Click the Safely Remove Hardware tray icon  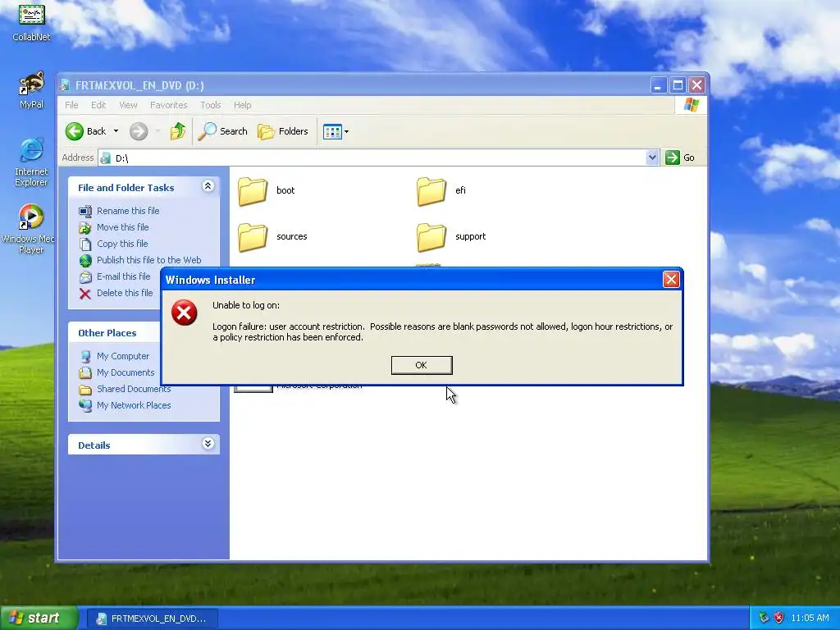pos(764,619)
